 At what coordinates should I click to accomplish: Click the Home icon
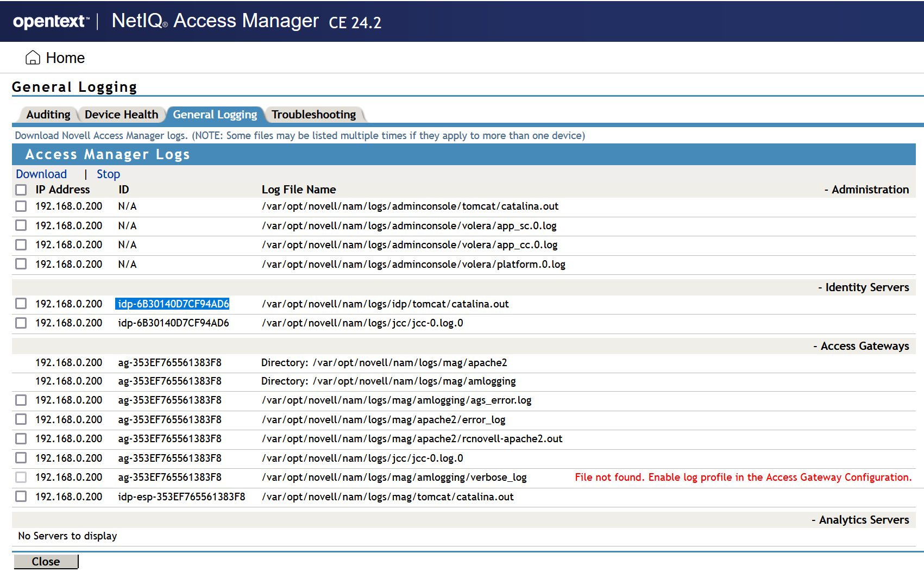(x=33, y=57)
